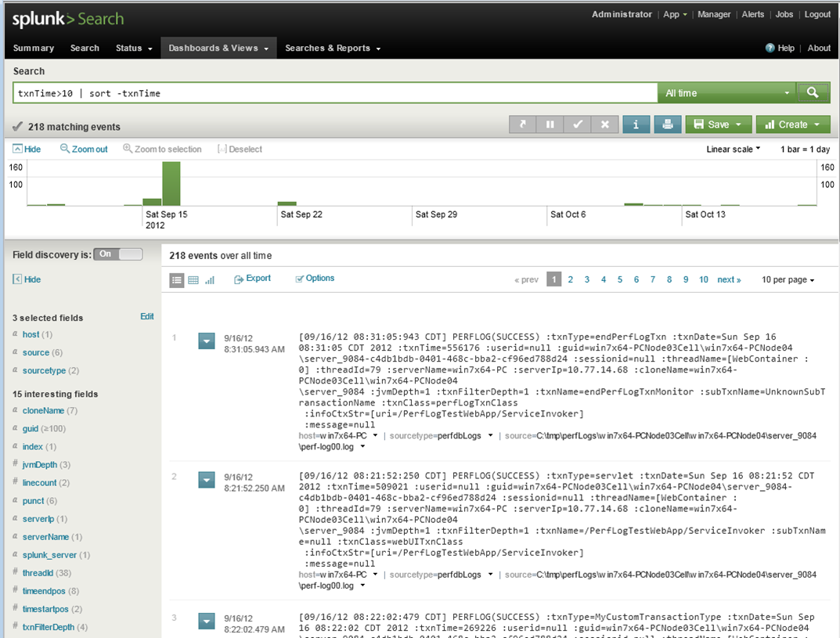The width and height of the screenshot is (840, 638).
Task: Hide the timeline panel
Action: pyautogui.click(x=27, y=149)
